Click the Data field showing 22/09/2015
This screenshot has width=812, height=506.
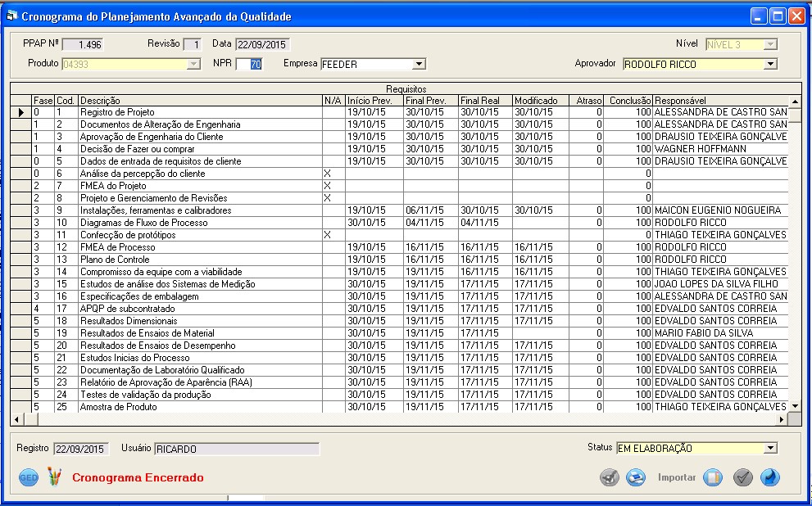pos(262,44)
